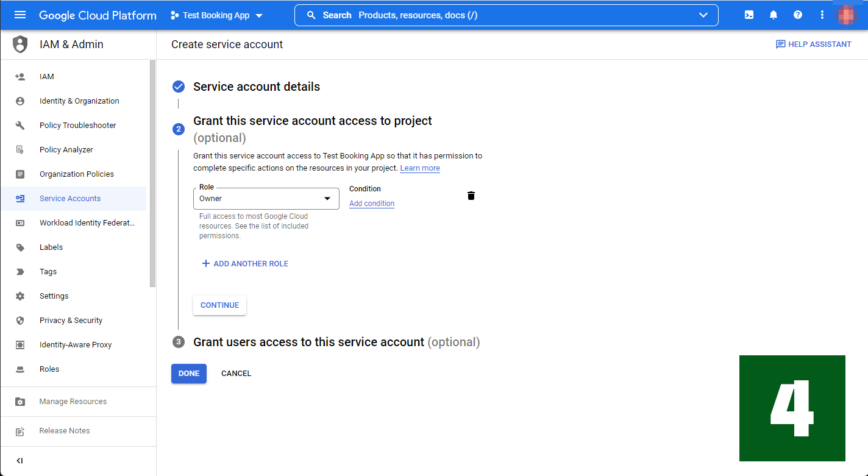868x476 pixels.
Task: Click the Privacy & Security shield icon
Action: click(20, 321)
